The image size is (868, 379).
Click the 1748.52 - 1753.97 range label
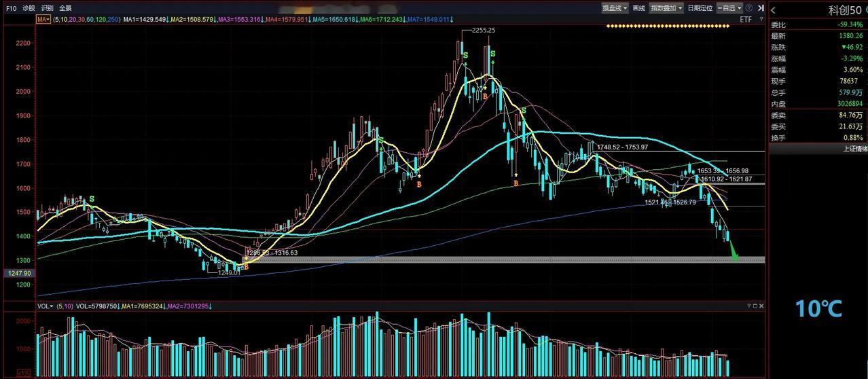[622, 147]
